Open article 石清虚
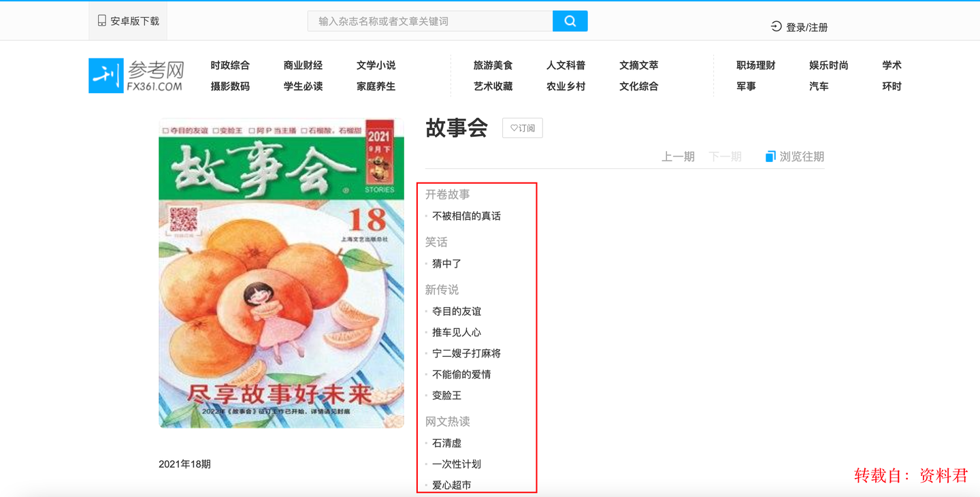Image resolution: width=980 pixels, height=497 pixels. 446,443
